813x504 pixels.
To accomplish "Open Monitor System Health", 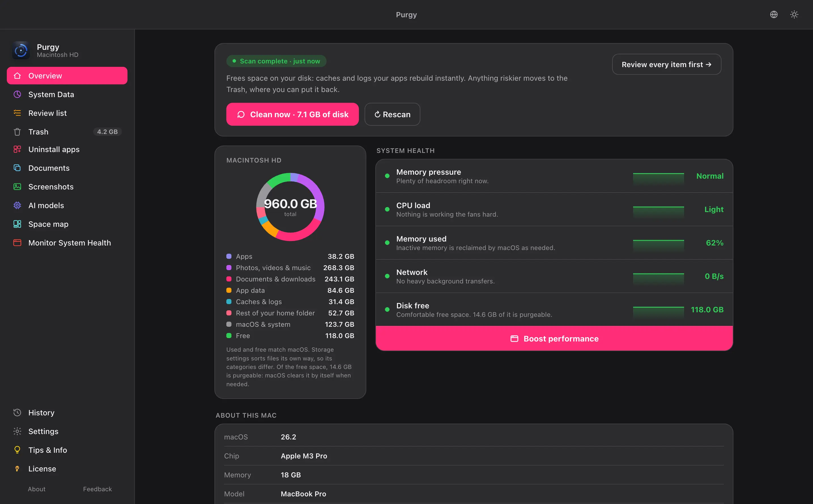I will pos(67,243).
